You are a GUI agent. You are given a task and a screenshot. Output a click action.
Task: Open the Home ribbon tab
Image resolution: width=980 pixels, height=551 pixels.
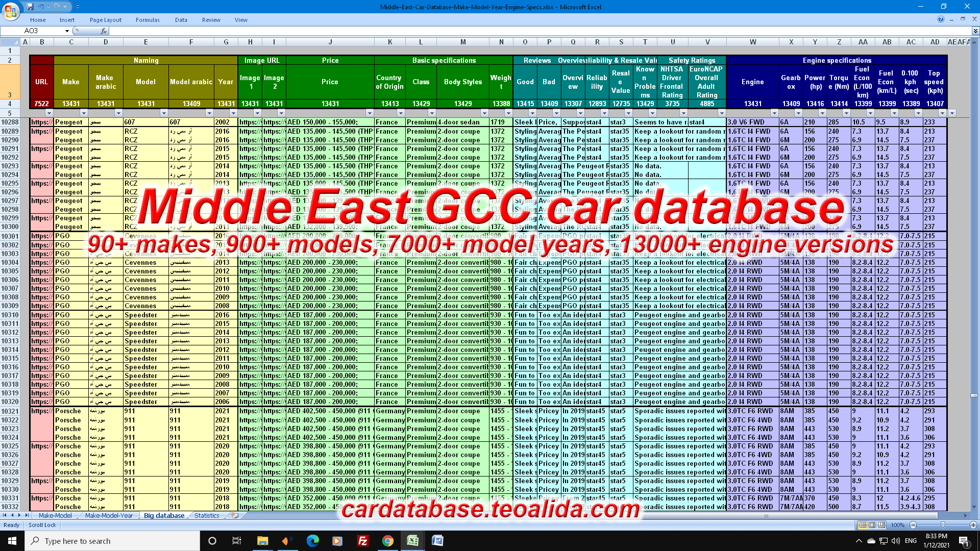pyautogui.click(x=38, y=20)
